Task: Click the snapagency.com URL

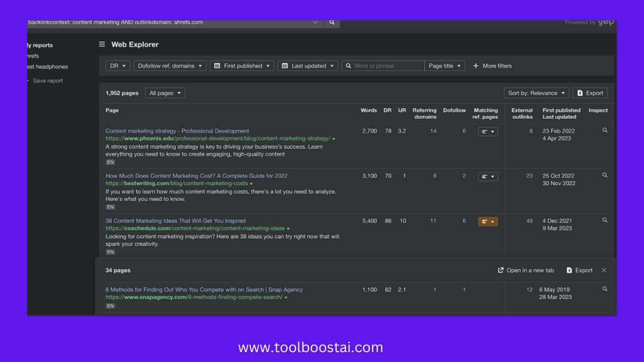Action: click(x=194, y=297)
